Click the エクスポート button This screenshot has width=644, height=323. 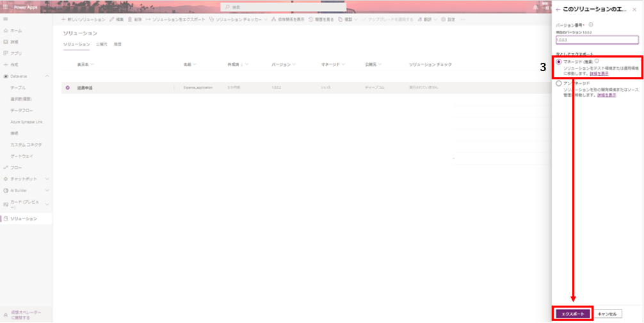(x=573, y=313)
